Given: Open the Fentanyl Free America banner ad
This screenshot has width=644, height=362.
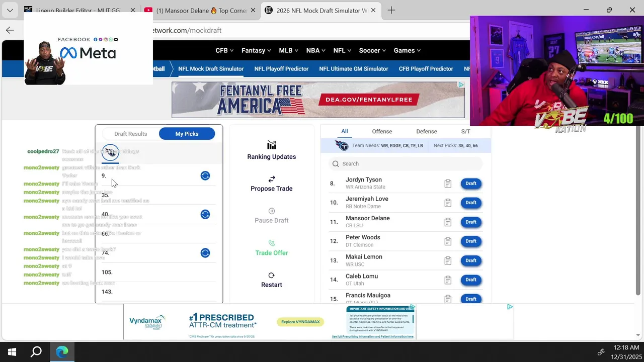Looking at the screenshot, I should [x=318, y=100].
